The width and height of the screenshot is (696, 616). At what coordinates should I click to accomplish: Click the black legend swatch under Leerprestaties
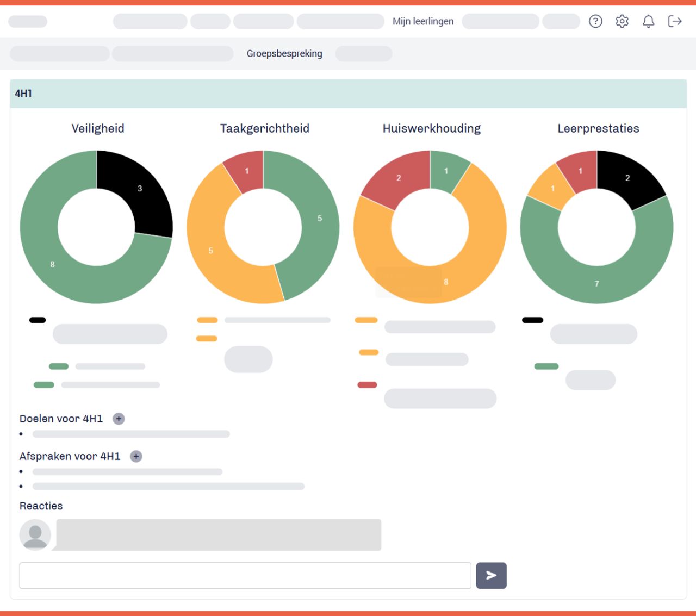pyautogui.click(x=532, y=320)
